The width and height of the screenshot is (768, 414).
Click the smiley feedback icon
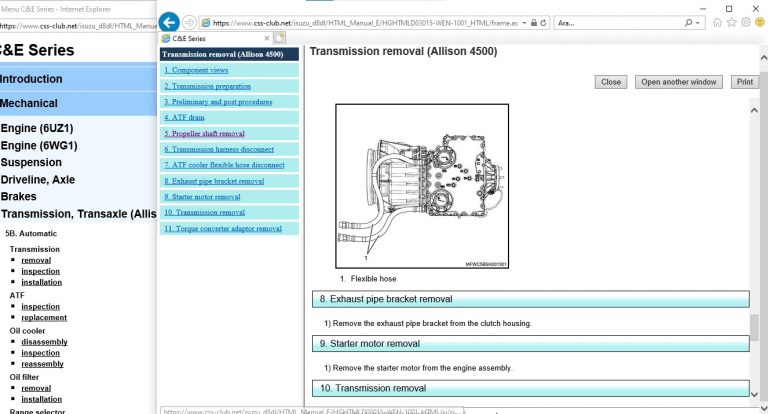pos(760,23)
